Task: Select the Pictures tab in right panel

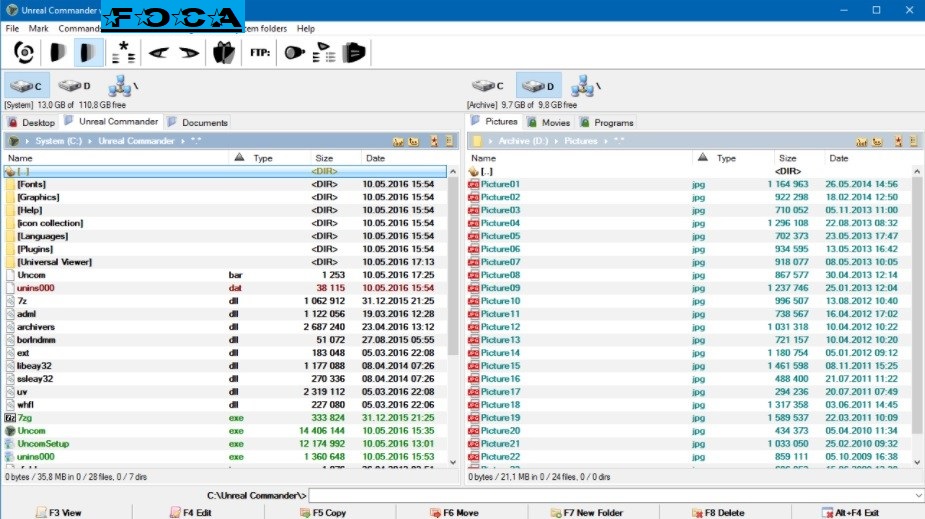Action: point(494,121)
